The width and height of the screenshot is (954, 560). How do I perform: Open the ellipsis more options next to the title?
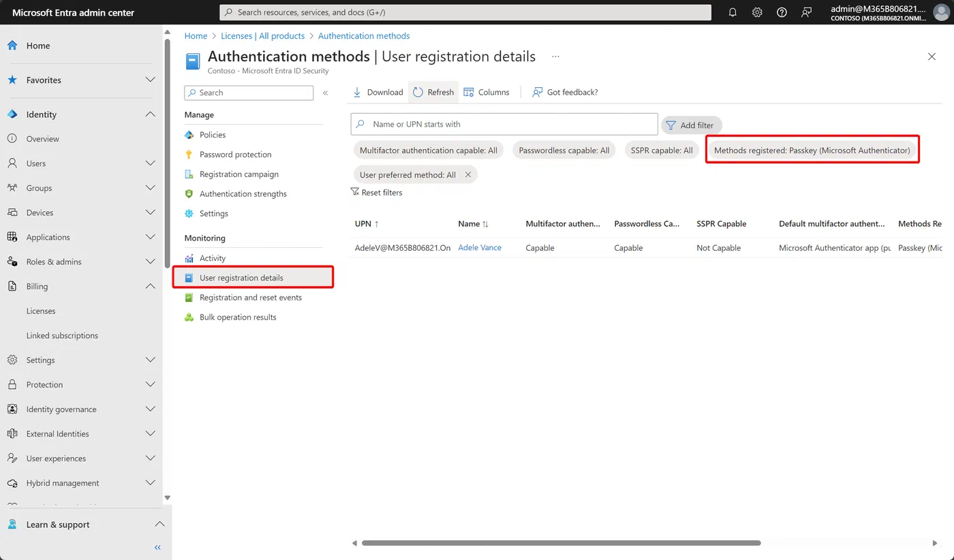tap(555, 57)
